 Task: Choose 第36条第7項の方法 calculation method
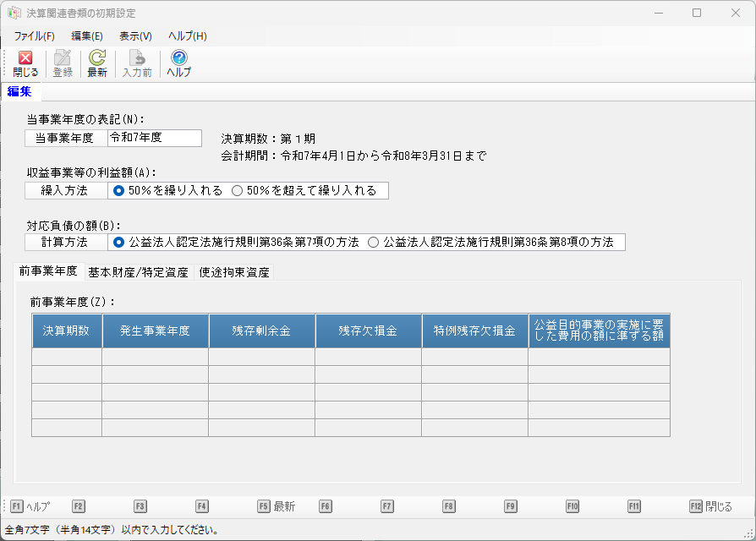click(x=119, y=243)
